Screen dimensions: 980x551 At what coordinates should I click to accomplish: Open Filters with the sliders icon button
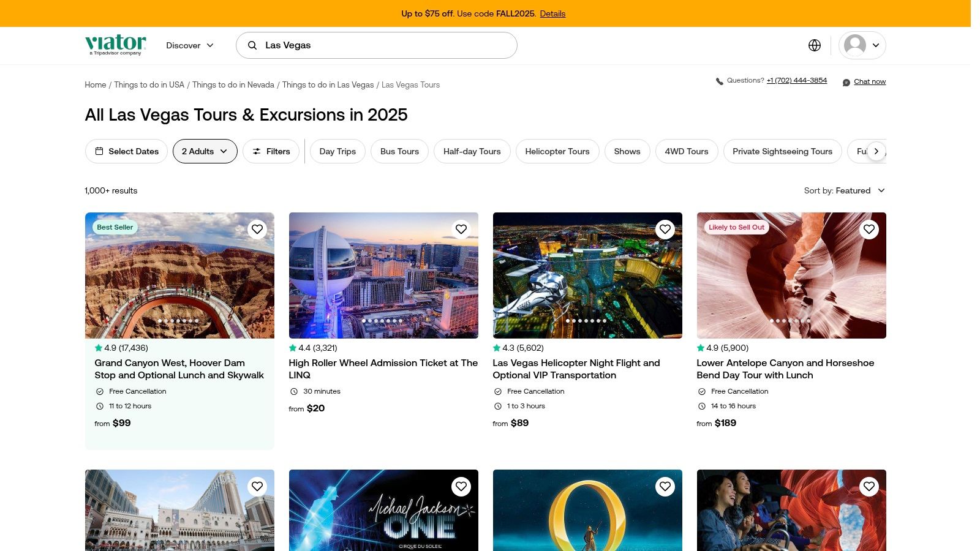pyautogui.click(x=271, y=151)
